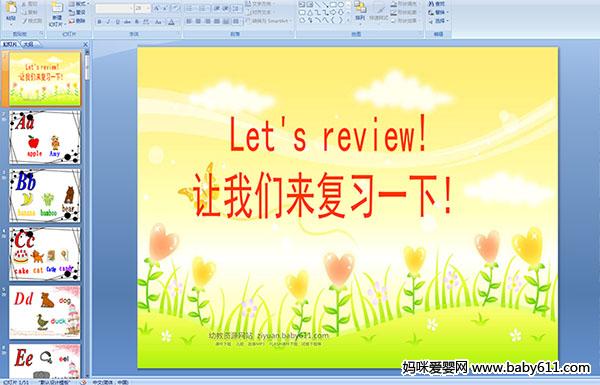This screenshot has height=385, width=600.
Task: Click the Increase Indent icon
Action: (x=226, y=8)
